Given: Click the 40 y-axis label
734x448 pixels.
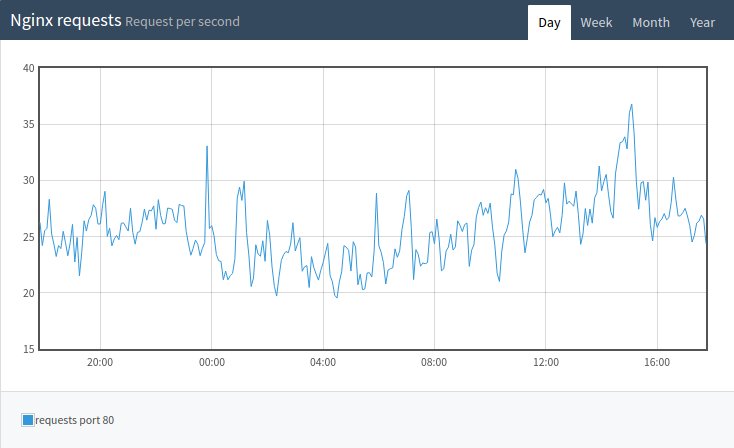Looking at the screenshot, I should (x=29, y=68).
